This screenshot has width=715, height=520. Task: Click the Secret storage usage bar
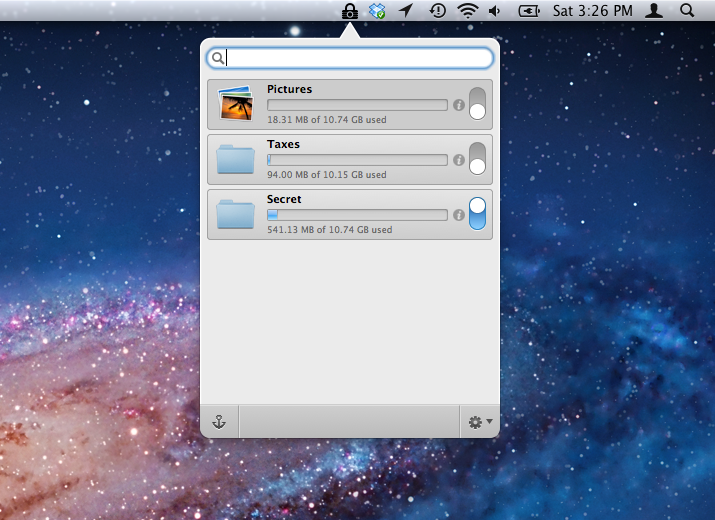pos(357,215)
